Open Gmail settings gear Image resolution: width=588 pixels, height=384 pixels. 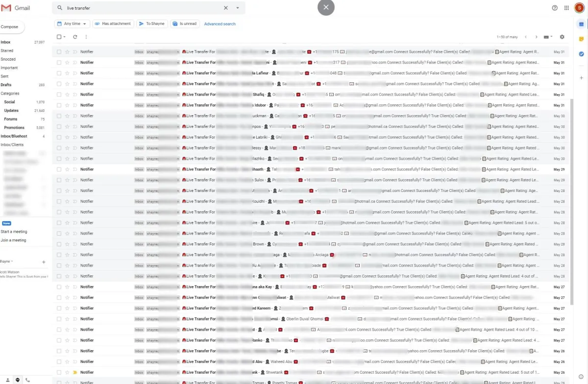(562, 37)
